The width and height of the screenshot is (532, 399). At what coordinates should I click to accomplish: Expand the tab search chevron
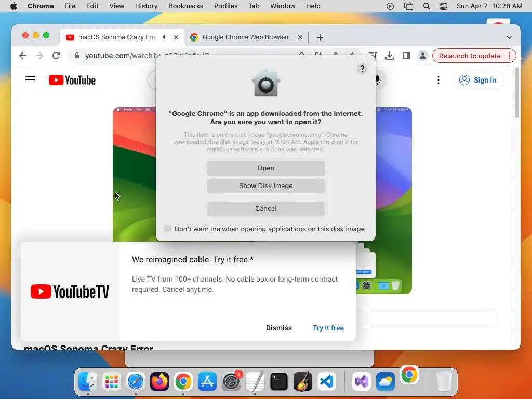click(x=509, y=37)
